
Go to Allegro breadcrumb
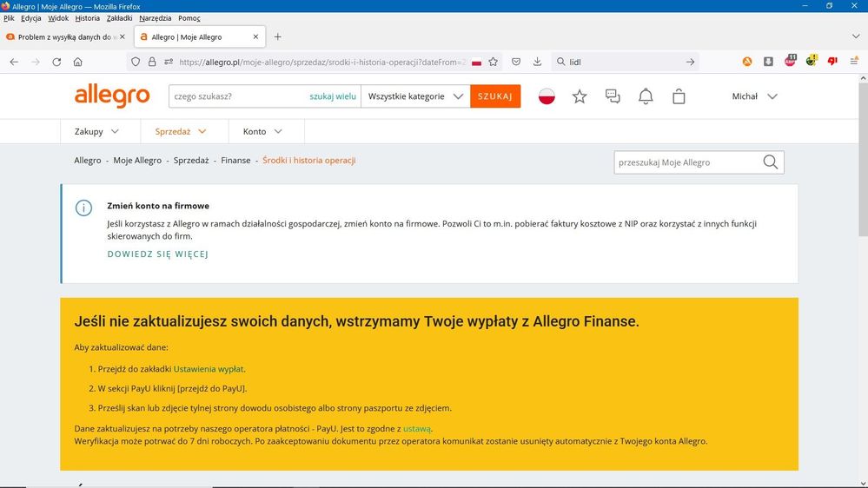click(x=88, y=161)
